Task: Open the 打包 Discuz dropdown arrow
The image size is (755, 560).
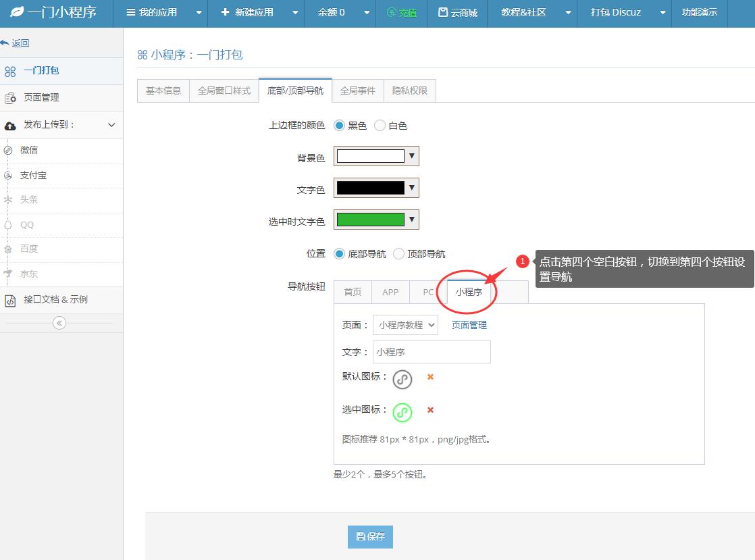Action: (x=663, y=13)
